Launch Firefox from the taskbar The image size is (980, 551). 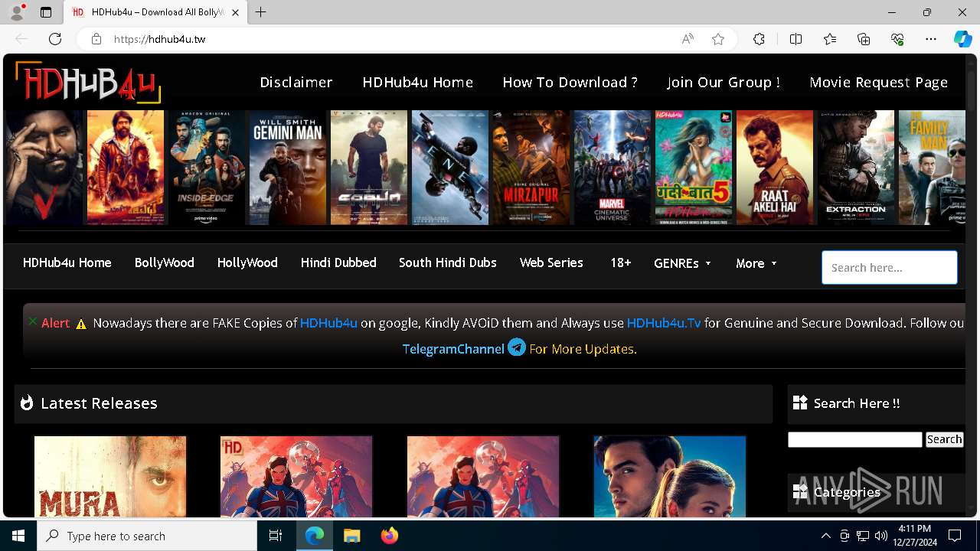pos(389,536)
